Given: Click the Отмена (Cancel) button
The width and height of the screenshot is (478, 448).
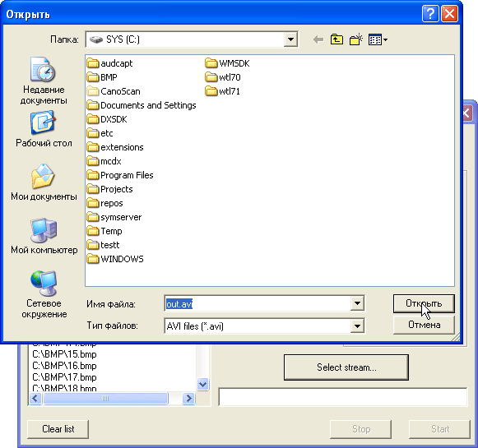Looking at the screenshot, I should click(x=424, y=325).
